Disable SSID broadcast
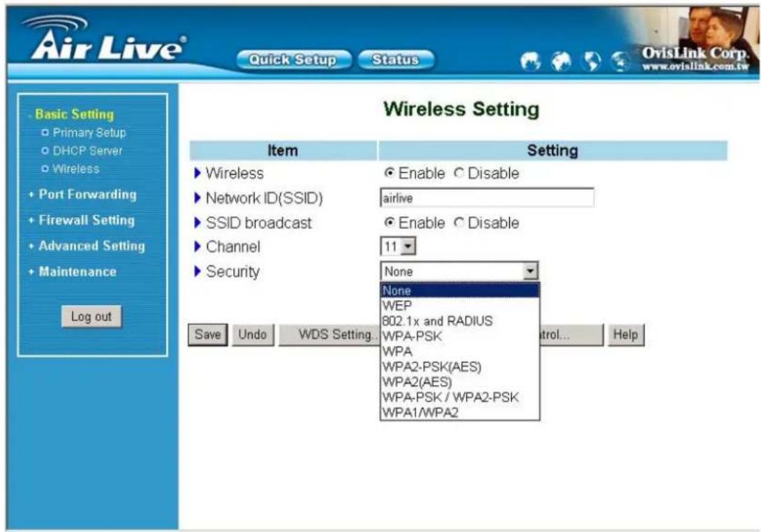 [459, 223]
